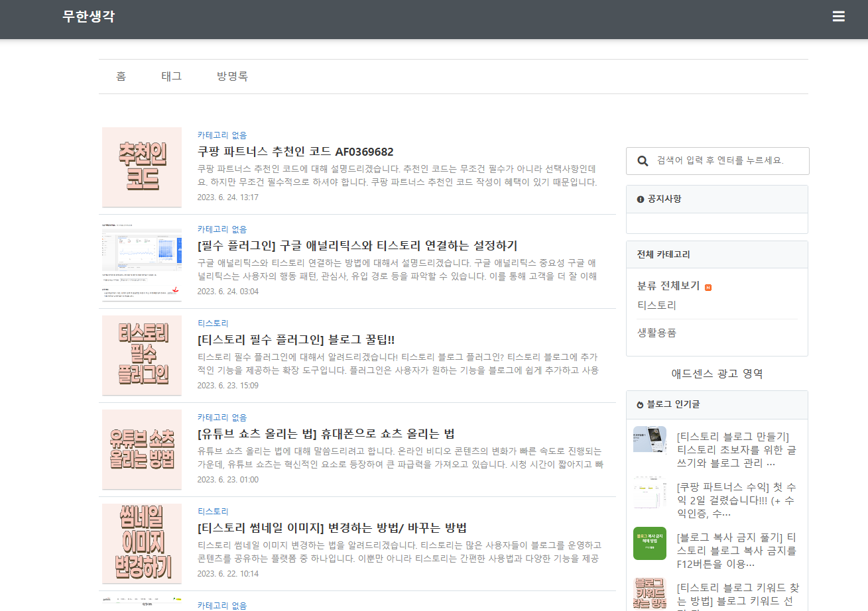Click the new badge beside 분류 전체보기
868x611 pixels.
point(708,287)
